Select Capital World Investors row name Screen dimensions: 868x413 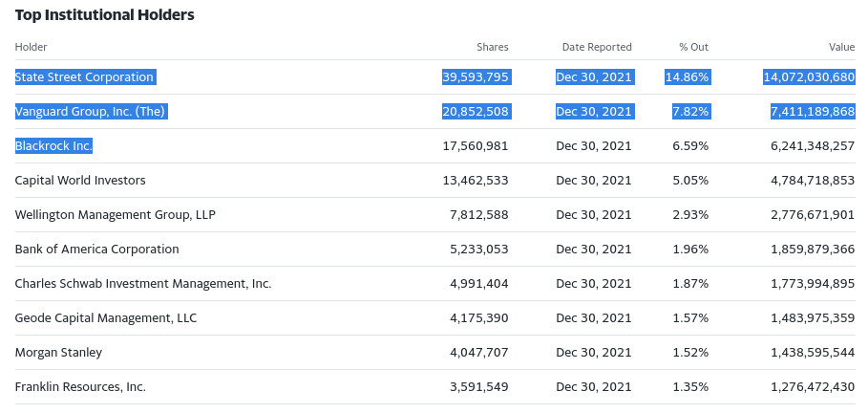80,181
